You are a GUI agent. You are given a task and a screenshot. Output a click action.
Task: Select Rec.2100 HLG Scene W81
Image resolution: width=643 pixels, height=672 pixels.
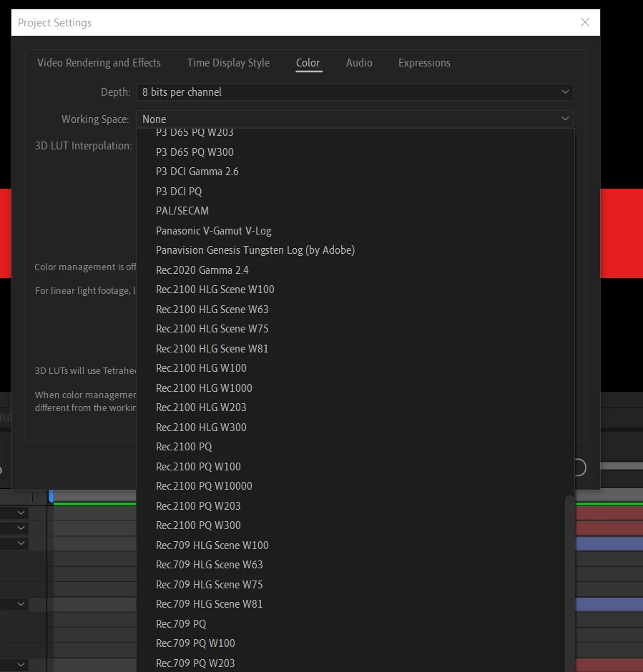pos(355,349)
